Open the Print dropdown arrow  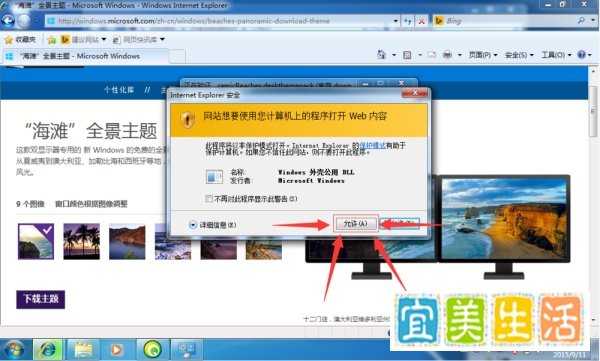[x=460, y=55]
